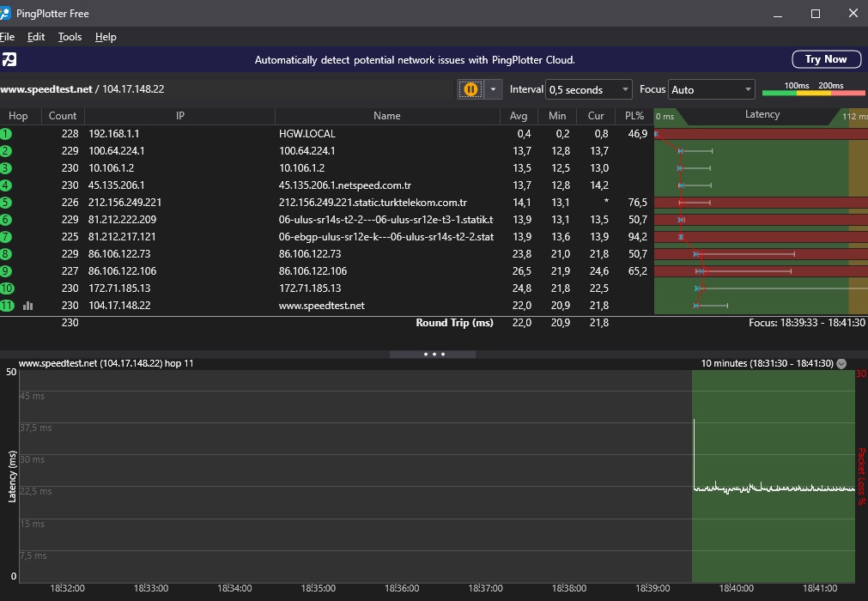Select hop 7 green circle icon
The height and width of the screenshot is (601, 868).
coord(5,237)
